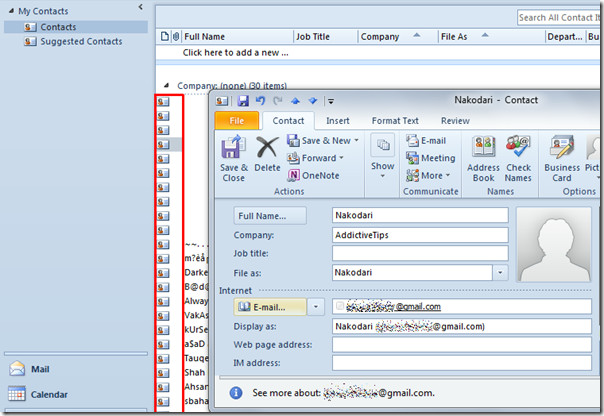Select the Suggested Contacts folder
604x416 pixels.
click(73, 41)
